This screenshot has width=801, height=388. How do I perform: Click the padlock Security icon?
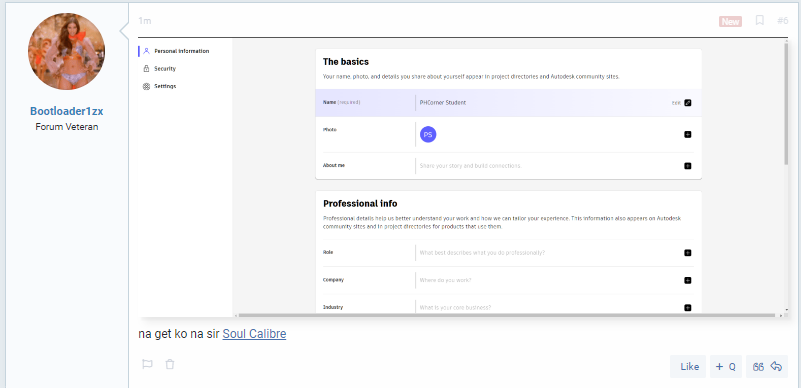click(147, 68)
